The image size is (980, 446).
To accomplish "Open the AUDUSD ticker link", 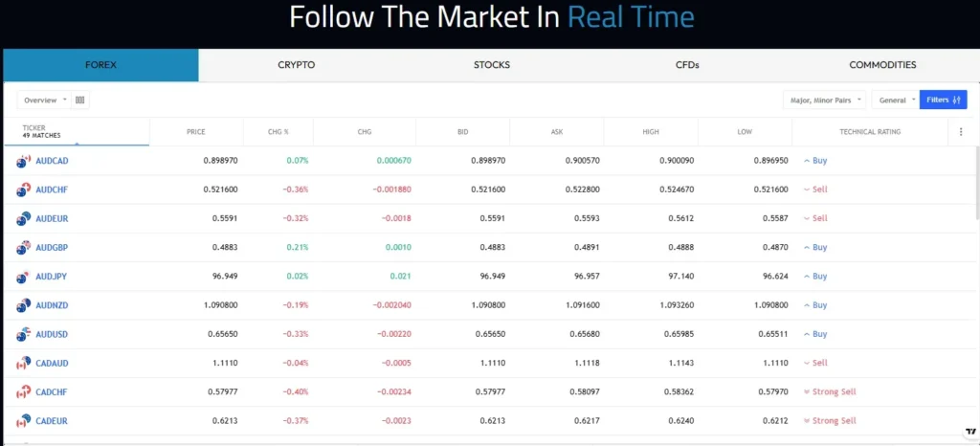I will [x=52, y=334].
